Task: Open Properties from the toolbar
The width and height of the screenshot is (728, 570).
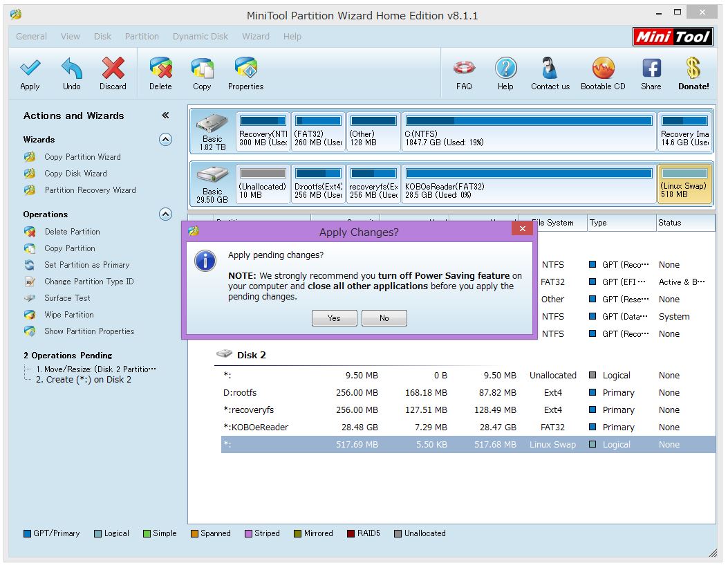Action: click(x=245, y=73)
